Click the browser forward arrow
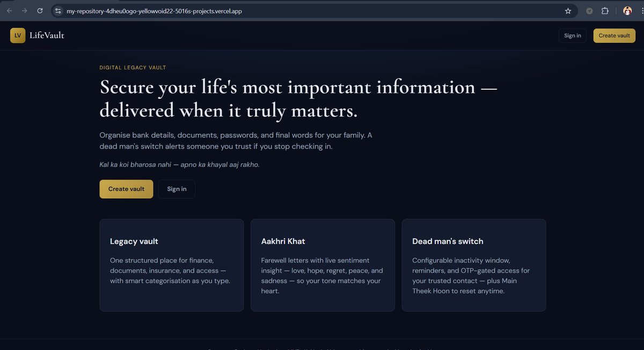 pos(25,11)
